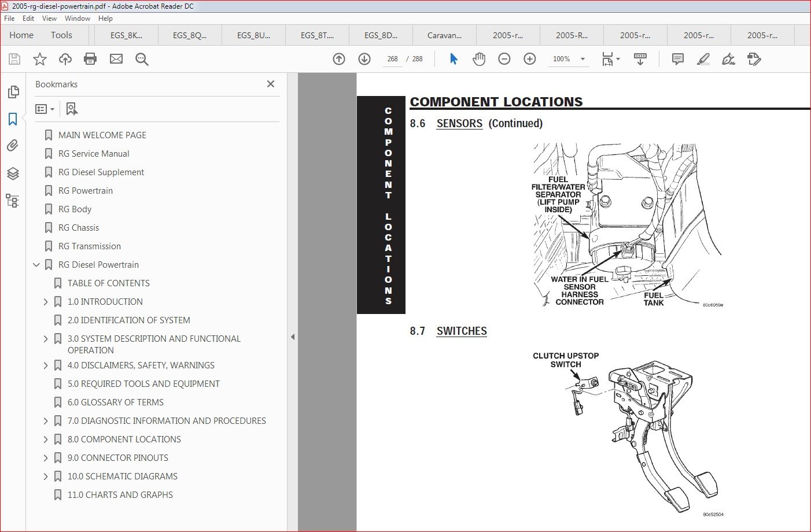Click the Save file icon
Image resolution: width=811 pixels, height=532 pixels.
point(14,59)
